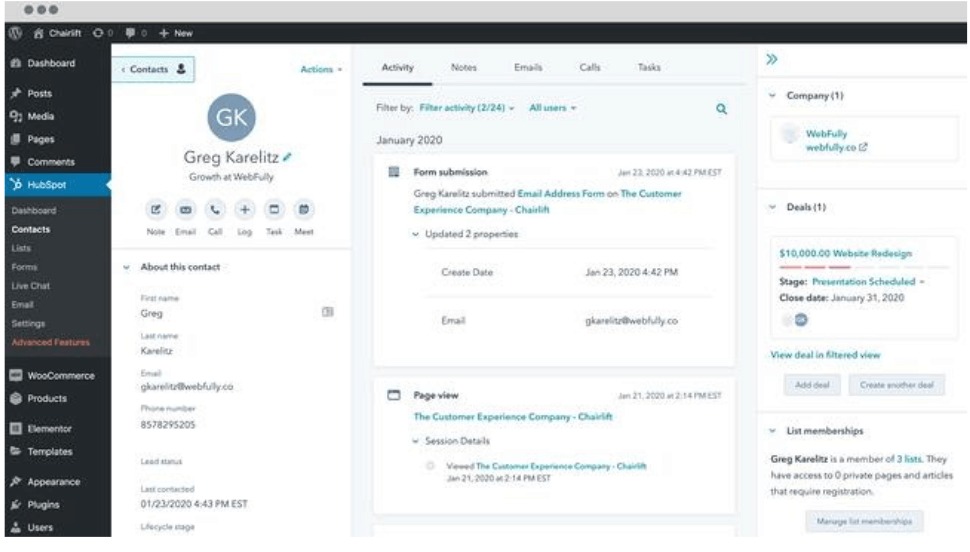Open the page view's Customer Experience Company link
This screenshot has height=552, width=970.
513,417
